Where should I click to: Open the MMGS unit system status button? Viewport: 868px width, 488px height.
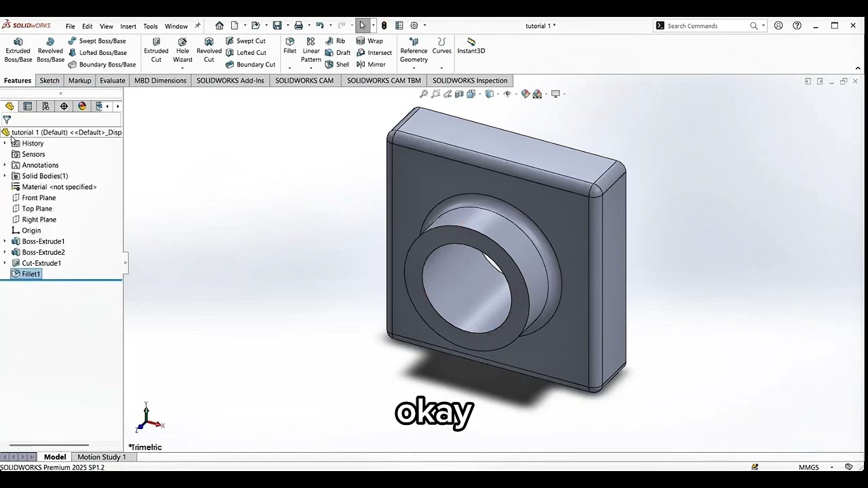[x=809, y=467]
